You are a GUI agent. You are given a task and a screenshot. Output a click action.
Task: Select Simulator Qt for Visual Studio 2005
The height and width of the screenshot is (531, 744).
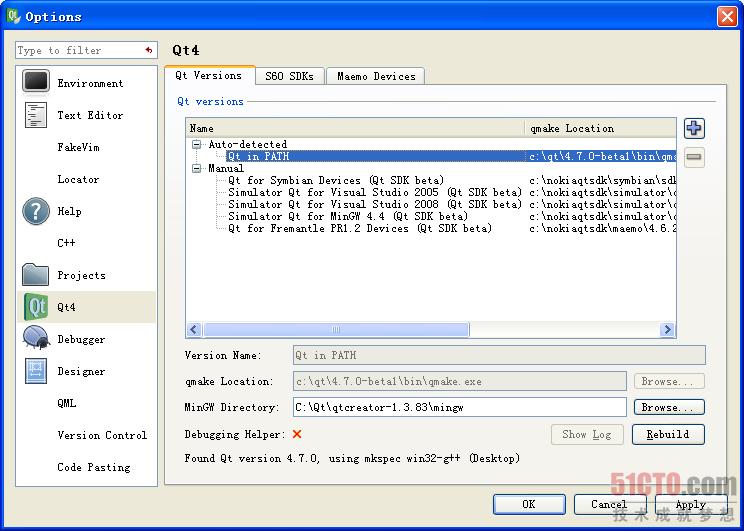375,192
